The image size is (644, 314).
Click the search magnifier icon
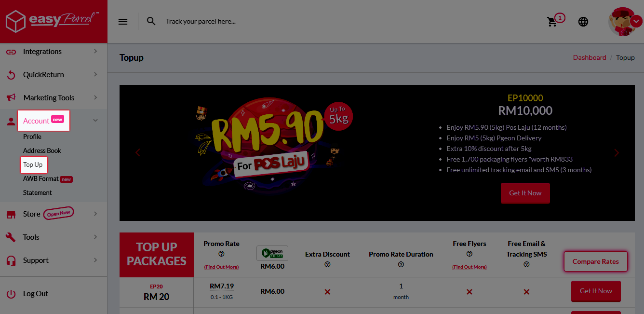151,21
